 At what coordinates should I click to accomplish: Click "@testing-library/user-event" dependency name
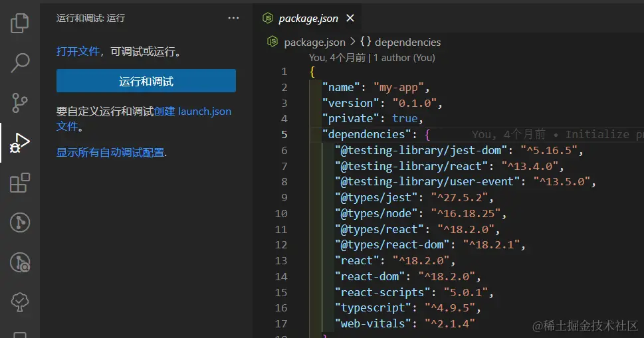click(427, 182)
